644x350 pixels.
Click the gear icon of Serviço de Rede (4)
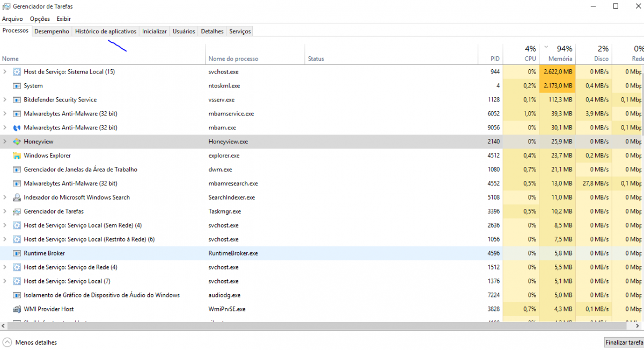[17, 267]
